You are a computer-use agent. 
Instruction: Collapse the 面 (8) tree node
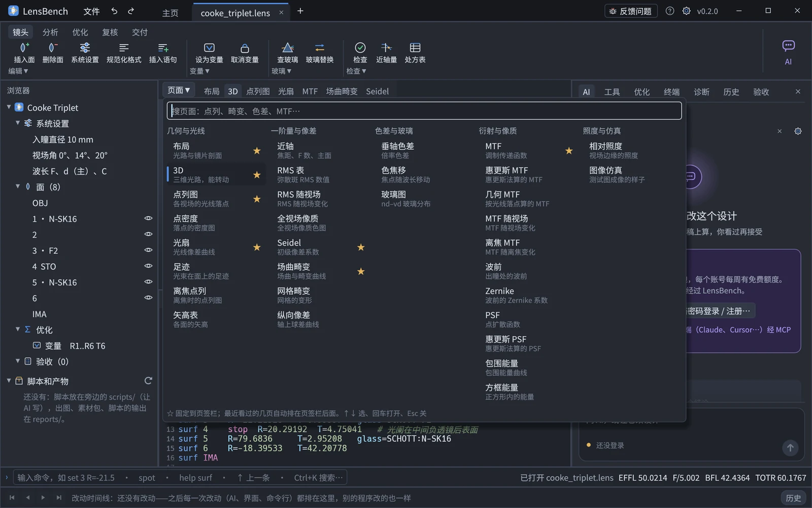coord(18,186)
